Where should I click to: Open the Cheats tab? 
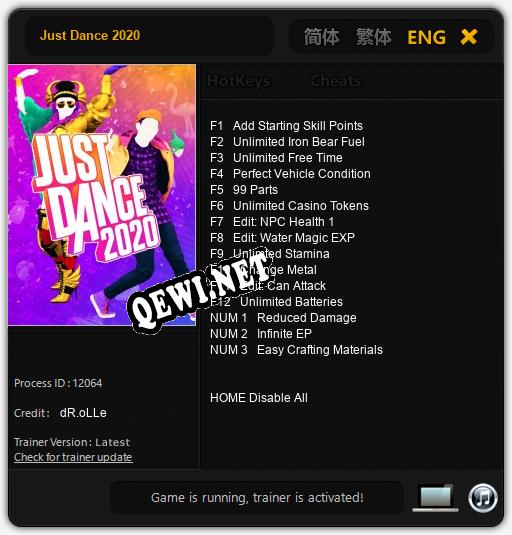[x=335, y=81]
